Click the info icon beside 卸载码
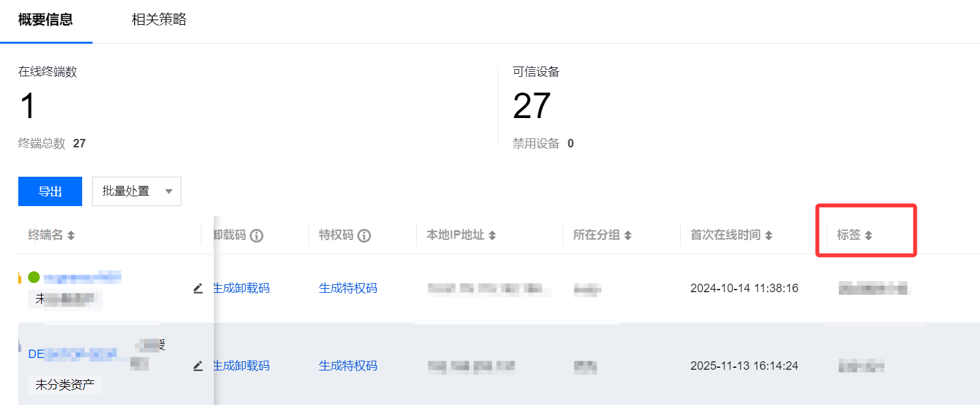Screen dimensions: 980x405 257,235
